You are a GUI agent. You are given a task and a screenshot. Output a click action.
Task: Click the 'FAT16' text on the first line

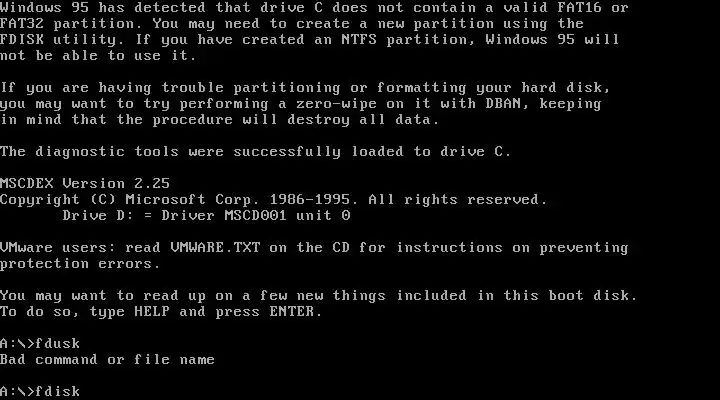[579, 7]
